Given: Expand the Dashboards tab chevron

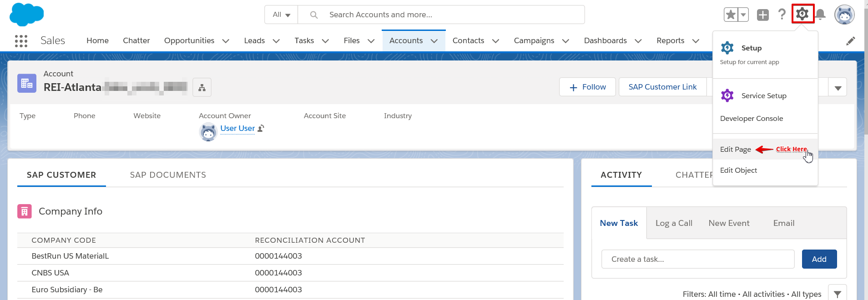Looking at the screenshot, I should (638, 41).
